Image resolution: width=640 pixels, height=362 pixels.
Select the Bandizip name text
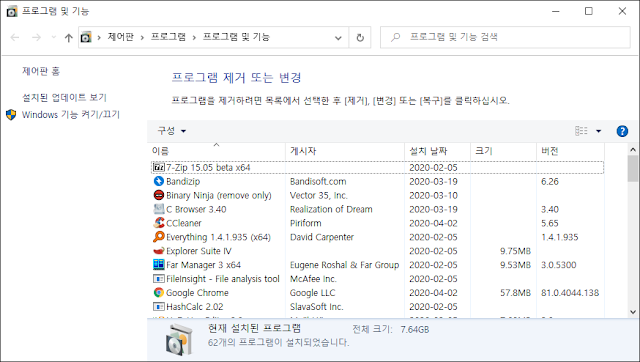pos(183,181)
